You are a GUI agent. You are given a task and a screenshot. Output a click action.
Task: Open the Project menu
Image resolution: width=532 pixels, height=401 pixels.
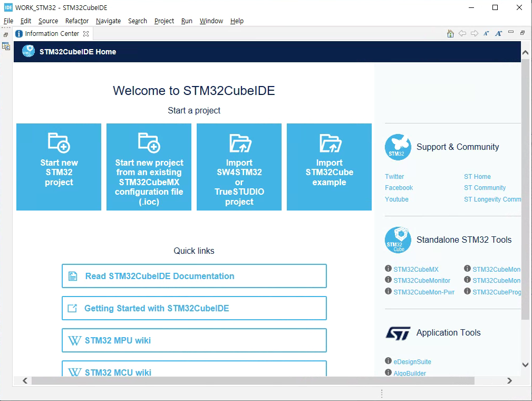coord(164,21)
